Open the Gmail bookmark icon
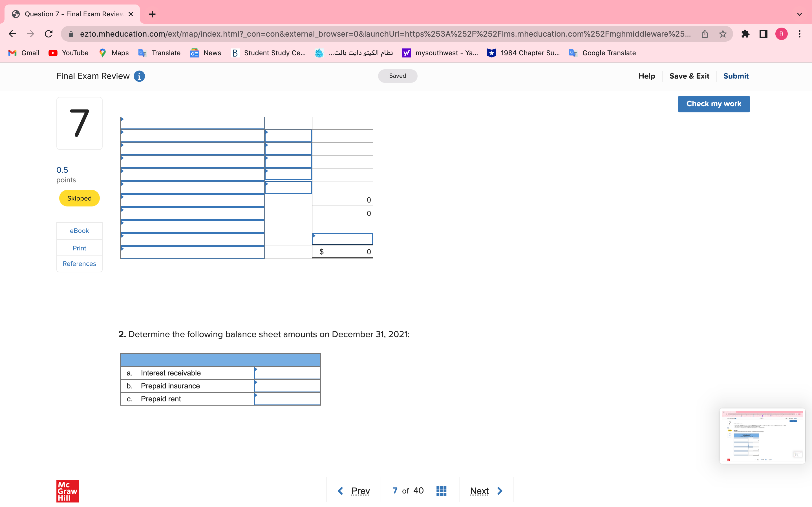 coord(12,53)
